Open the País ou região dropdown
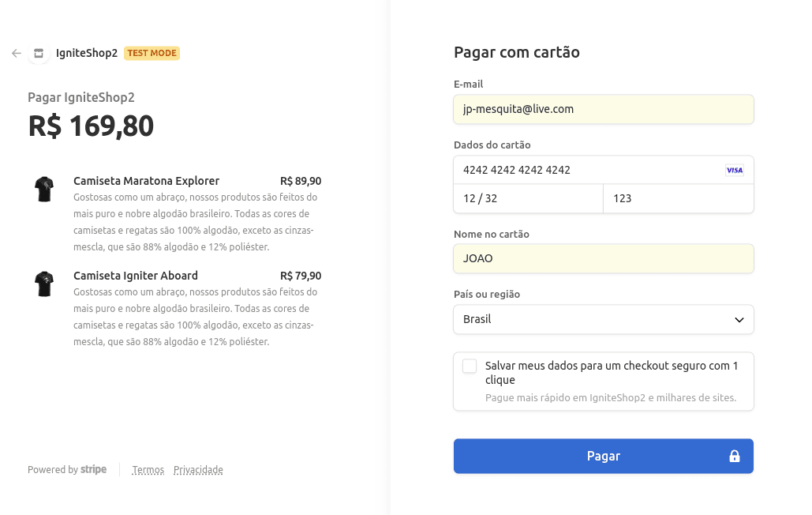This screenshot has height=515, width=812. 604,319
